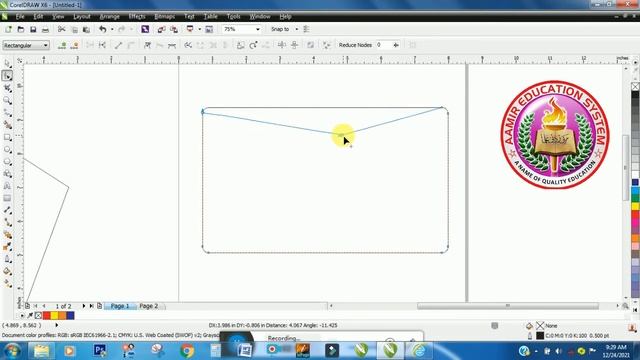The height and width of the screenshot is (360, 640).
Task: Open the Outline pen tool
Action: point(7,259)
